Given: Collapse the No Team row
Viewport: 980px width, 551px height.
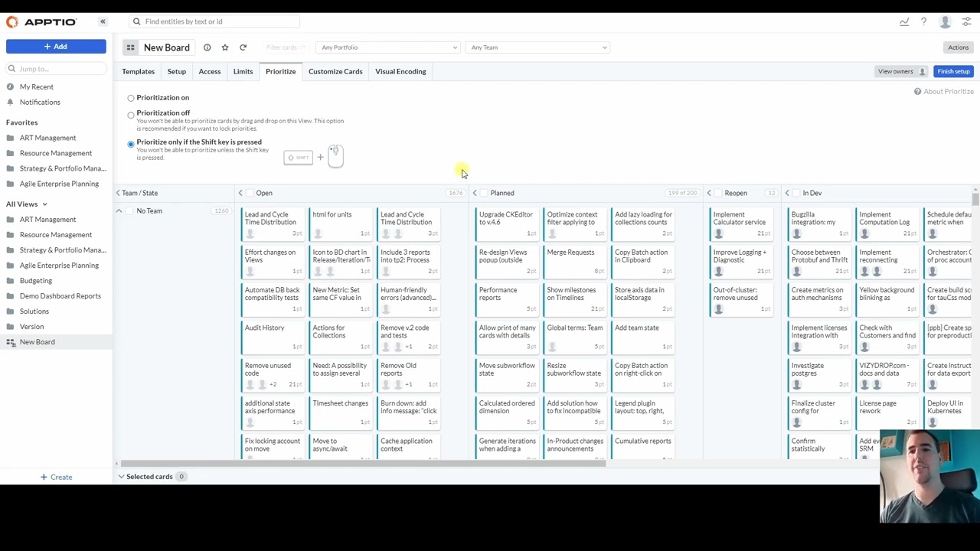Looking at the screenshot, I should (x=119, y=210).
